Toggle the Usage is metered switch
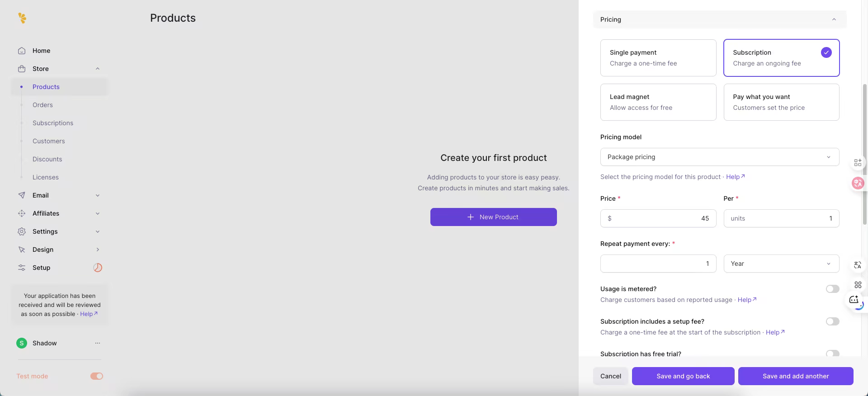 [832, 289]
